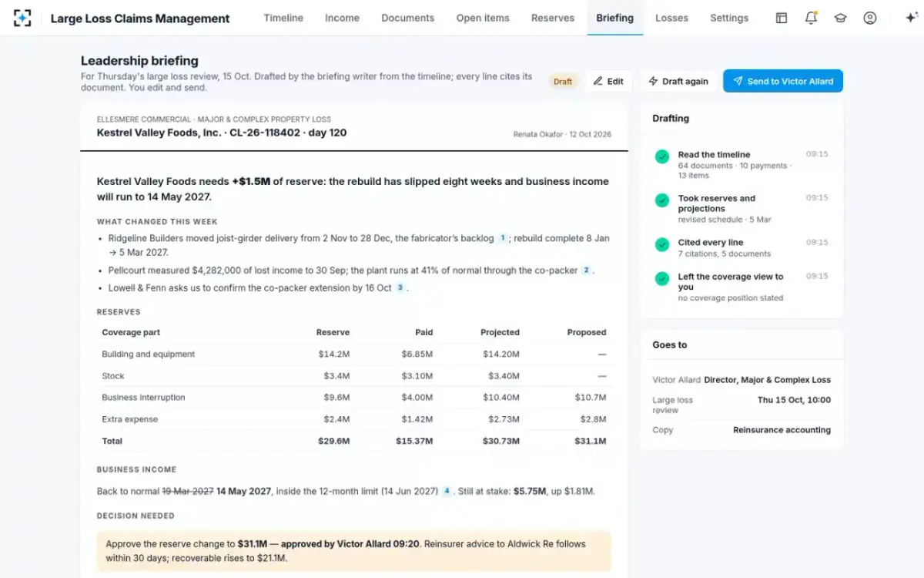Select the Briefing tab

click(615, 18)
